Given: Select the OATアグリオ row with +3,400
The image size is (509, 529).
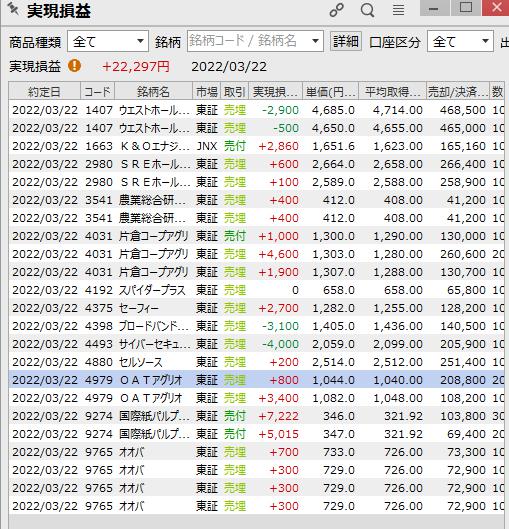Looking at the screenshot, I should [256, 398].
